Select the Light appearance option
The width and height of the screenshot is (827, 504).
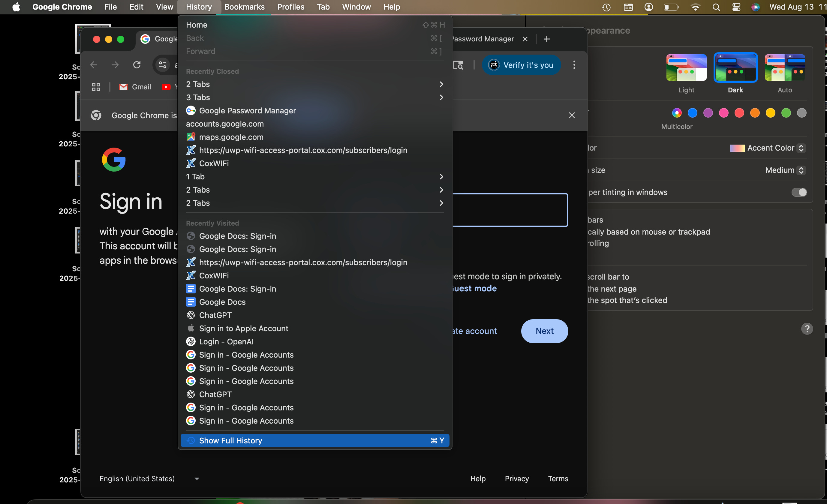[x=686, y=67]
